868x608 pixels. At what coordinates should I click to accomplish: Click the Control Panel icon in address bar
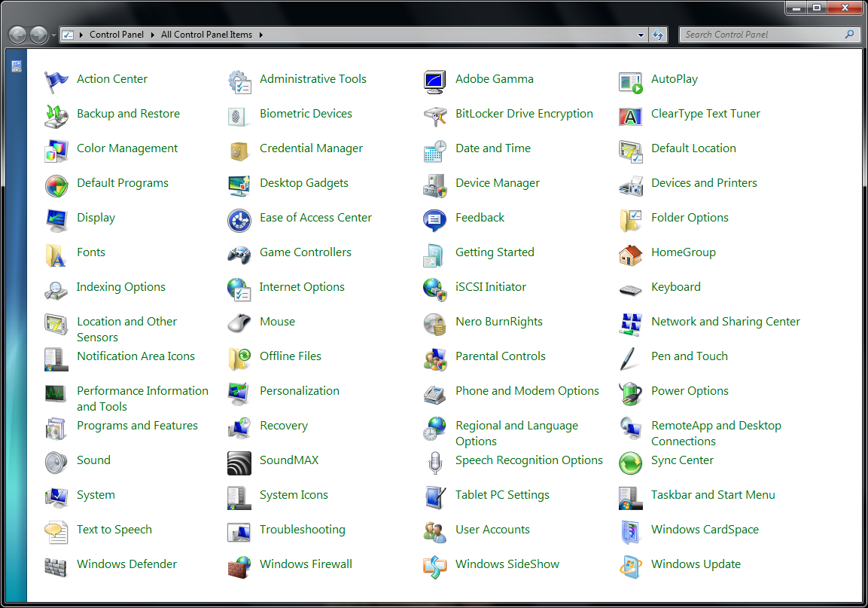coord(68,35)
